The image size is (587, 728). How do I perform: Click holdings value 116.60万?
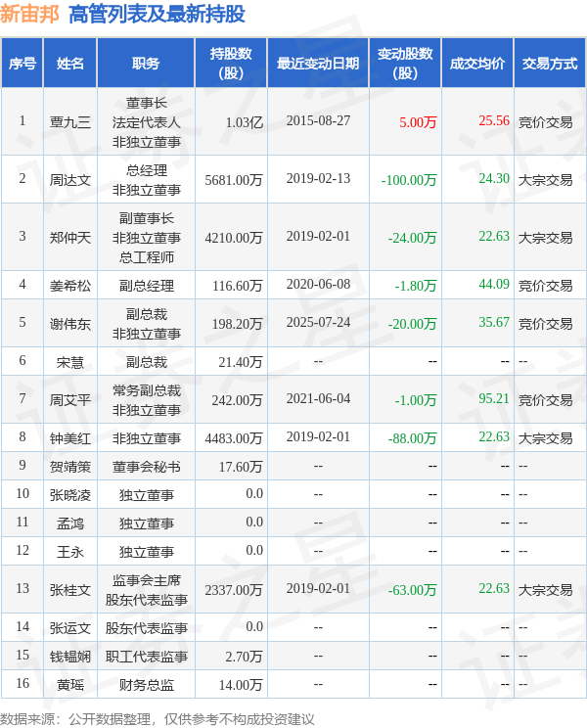238,285
